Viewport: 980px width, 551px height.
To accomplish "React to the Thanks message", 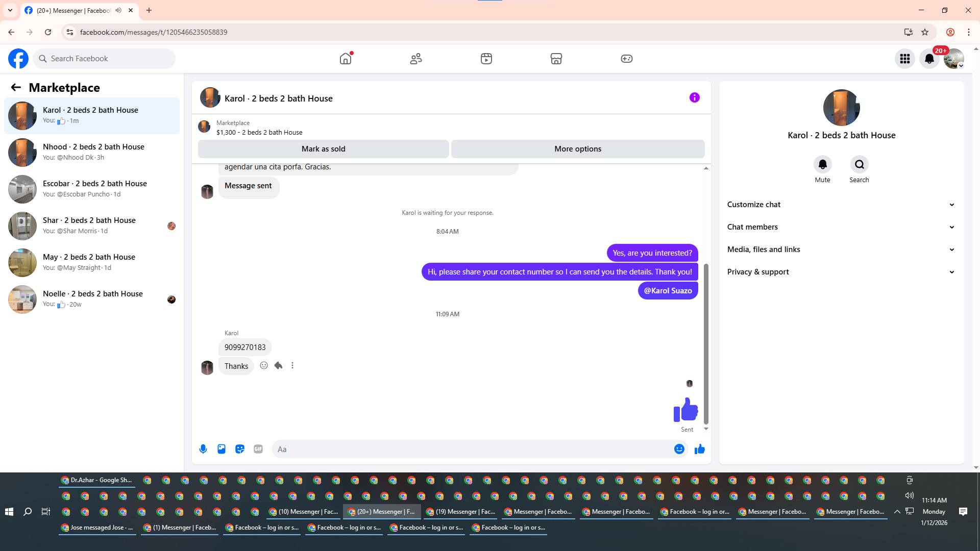I will pyautogui.click(x=264, y=365).
